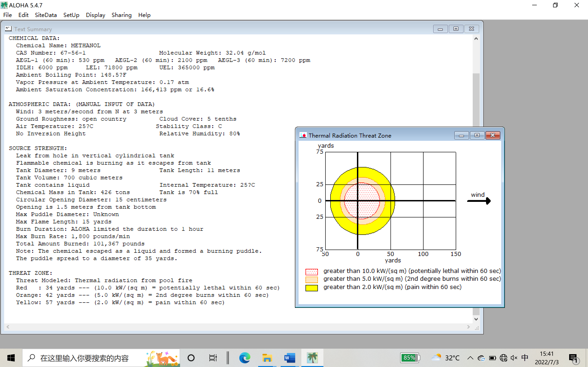Screen dimensions: 588x367
Task: Open the SiteData menu
Action: click(x=46, y=15)
